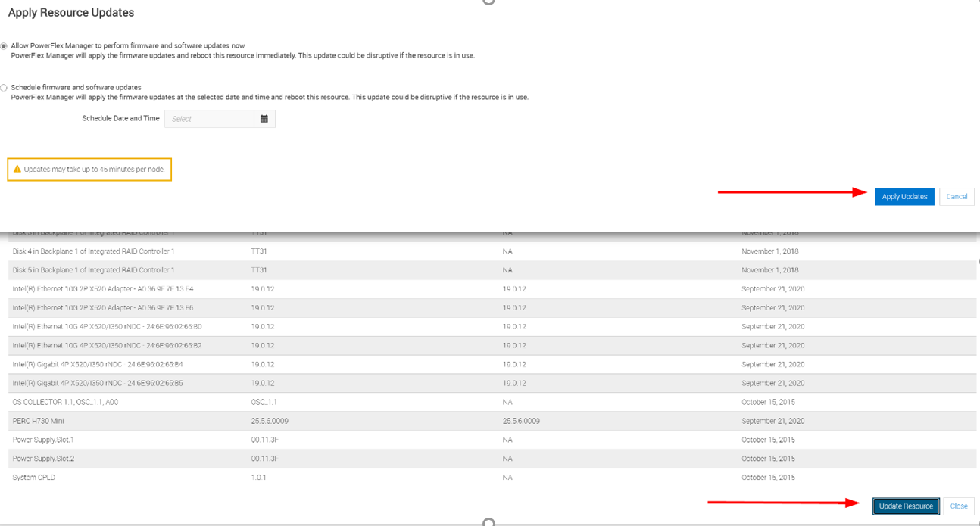Click the 'Updates may take up to 45 minutes' notice

click(x=89, y=169)
